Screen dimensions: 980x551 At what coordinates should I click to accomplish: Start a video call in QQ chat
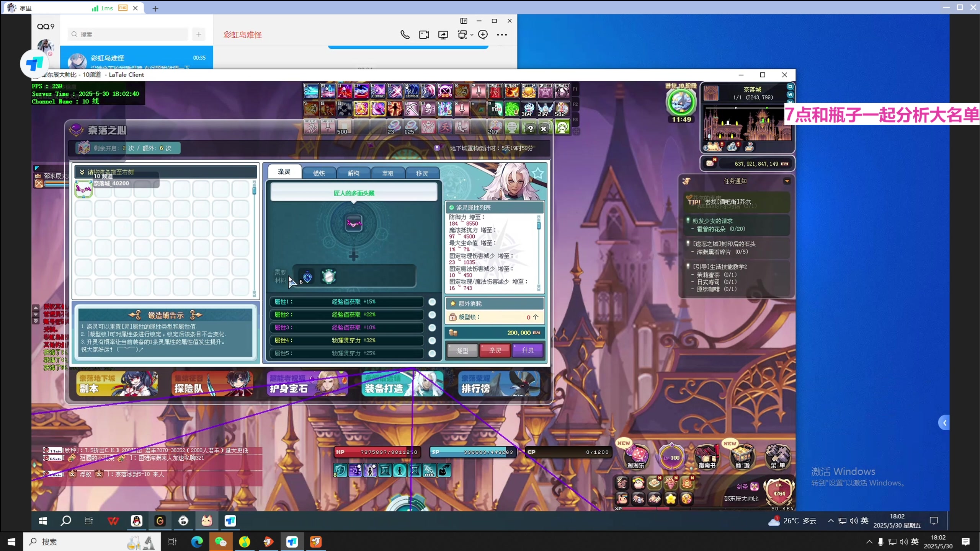tap(424, 35)
